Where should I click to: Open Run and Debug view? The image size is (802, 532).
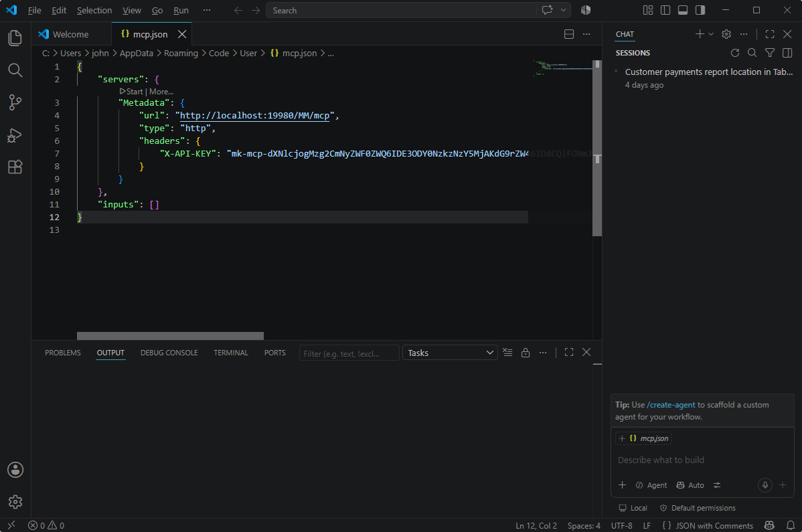pyautogui.click(x=15, y=135)
